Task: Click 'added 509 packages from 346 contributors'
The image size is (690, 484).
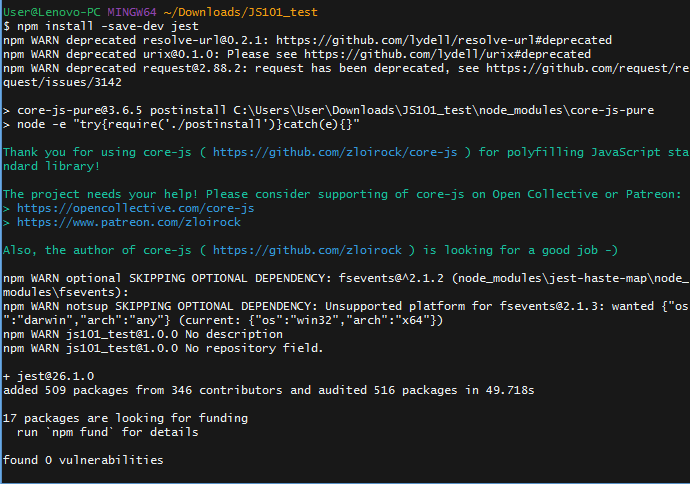Action: 143,390
